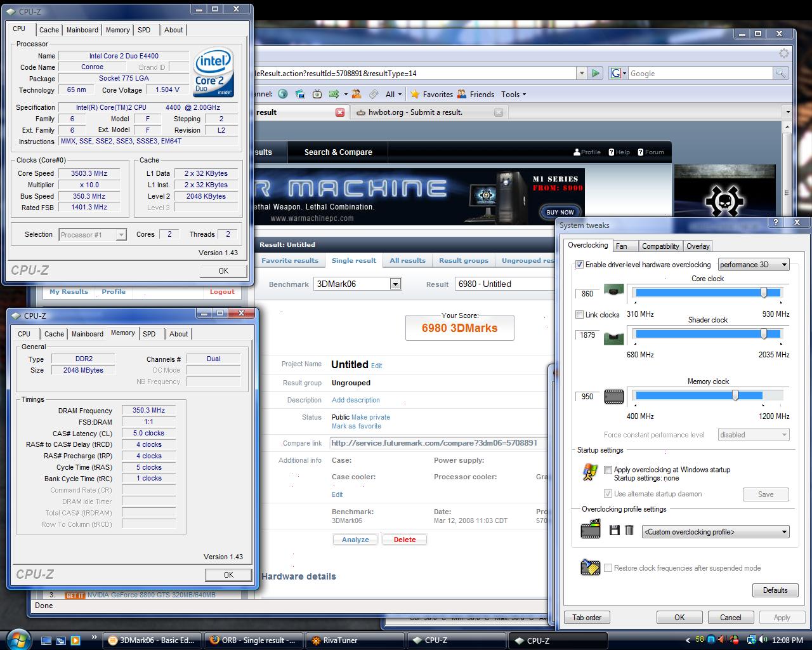
Task: Click the Memory clock slider handle
Action: (735, 395)
